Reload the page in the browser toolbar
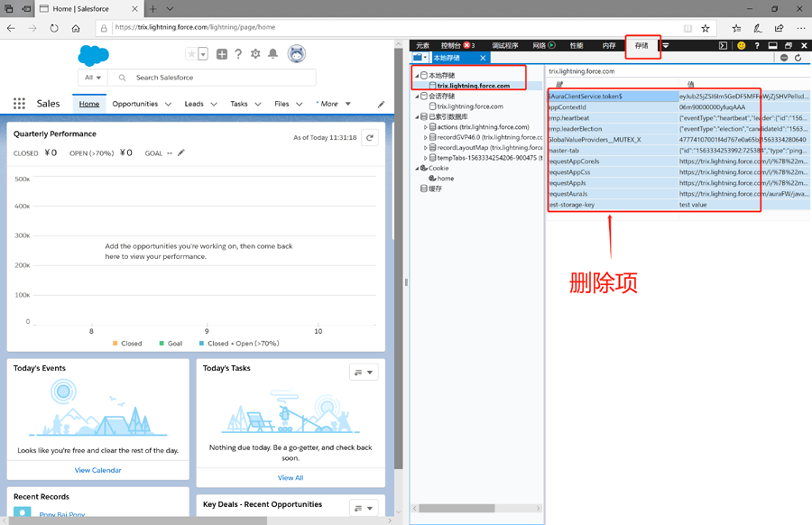Screen dimensions: 812x525 [x=54, y=28]
